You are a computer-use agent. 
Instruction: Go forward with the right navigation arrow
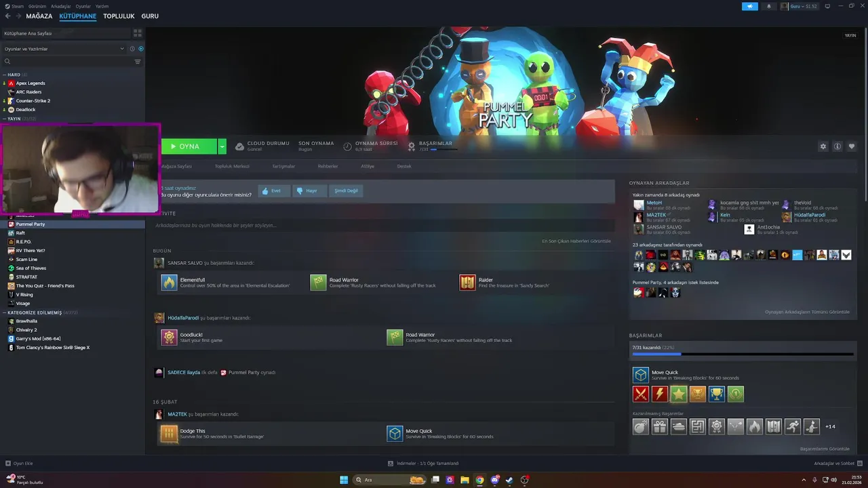pyautogui.click(x=18, y=16)
